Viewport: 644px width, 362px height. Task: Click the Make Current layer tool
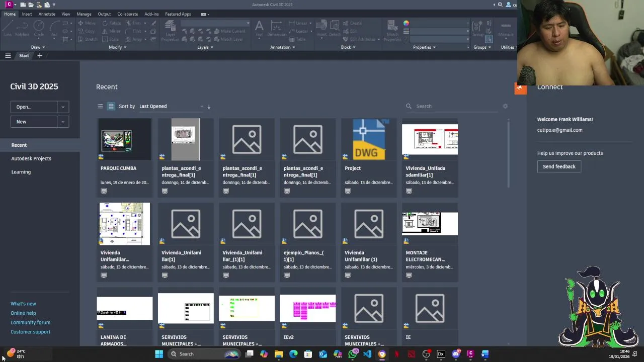tap(229, 31)
